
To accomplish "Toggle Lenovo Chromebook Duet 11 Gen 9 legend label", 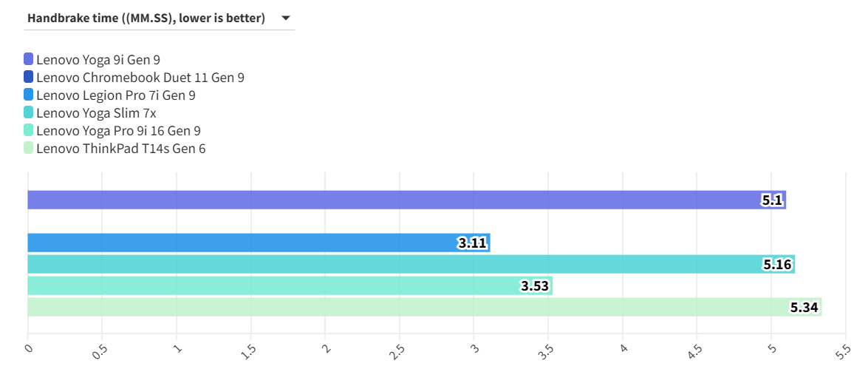I will pos(140,77).
